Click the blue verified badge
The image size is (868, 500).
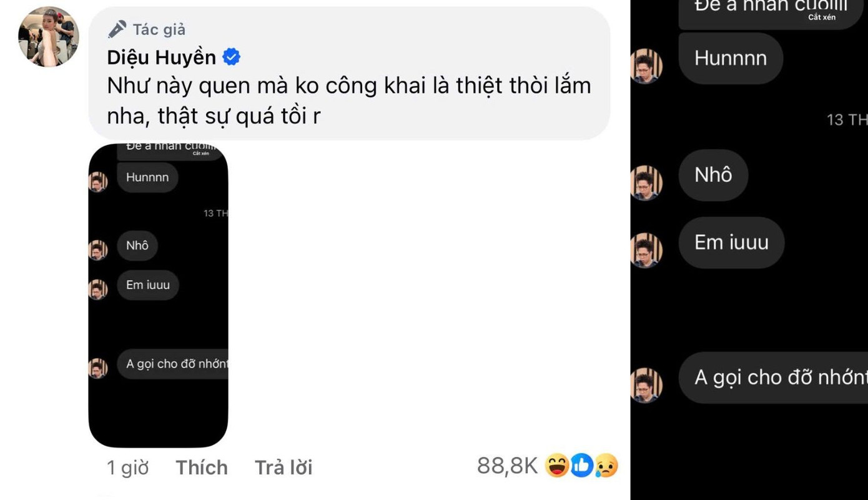click(232, 57)
